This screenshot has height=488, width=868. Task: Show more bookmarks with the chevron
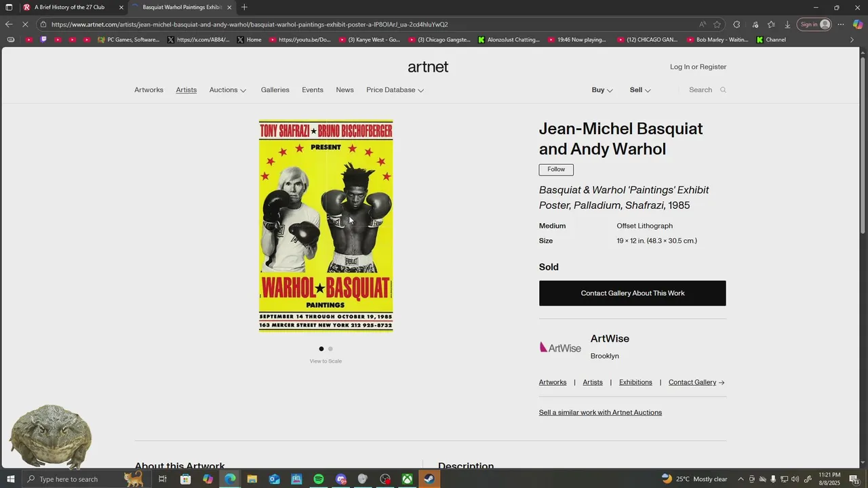tap(852, 39)
